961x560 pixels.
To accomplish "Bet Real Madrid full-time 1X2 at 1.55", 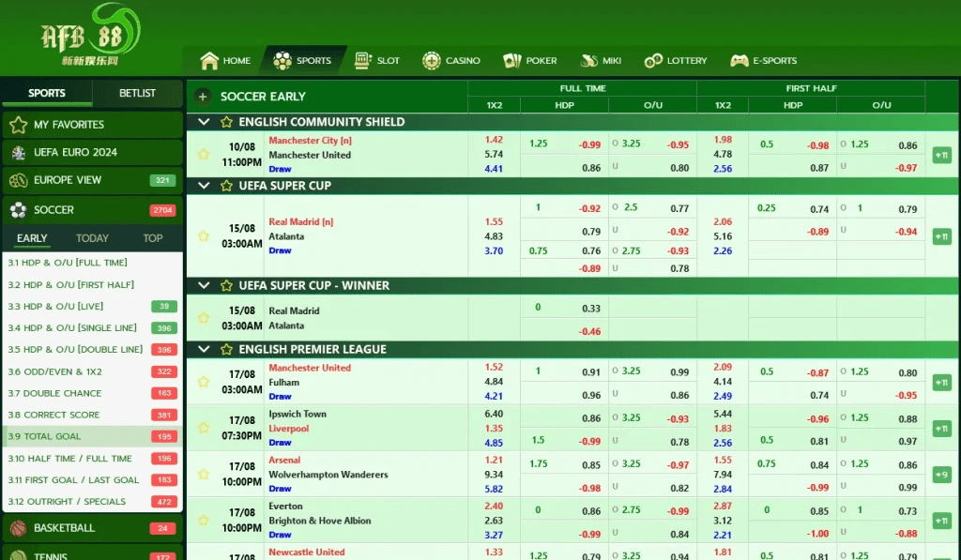I will click(494, 221).
